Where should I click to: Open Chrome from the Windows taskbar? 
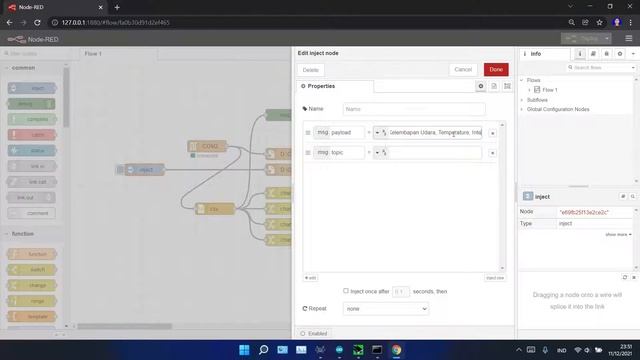[x=396, y=350]
